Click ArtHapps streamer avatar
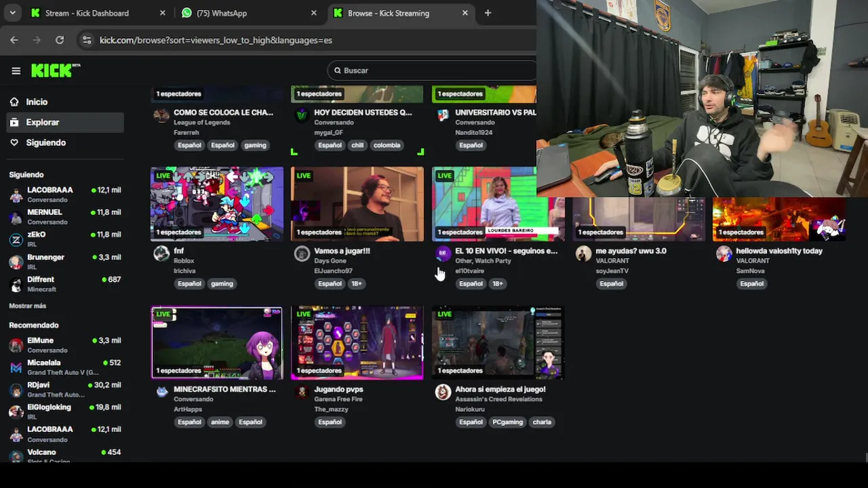 coord(161,392)
